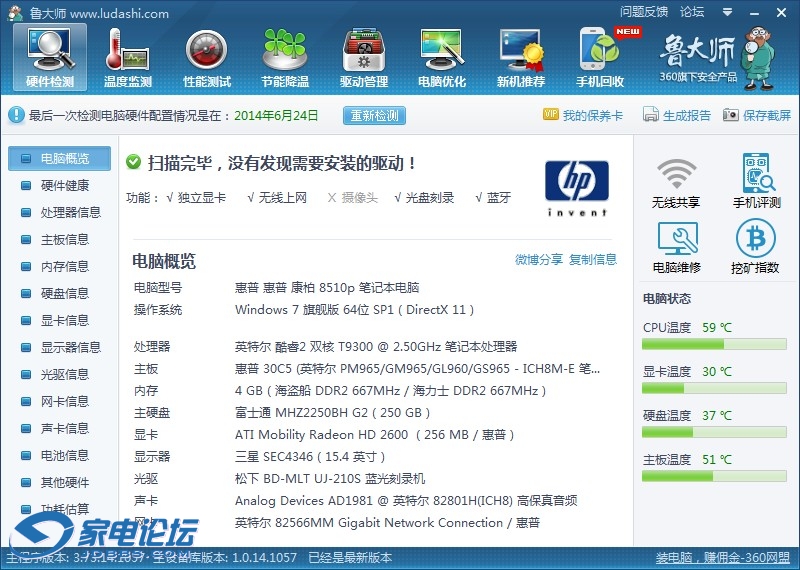This screenshot has height=570, width=800.
Task: Click the green scan-complete checkmark icon
Action: pos(134,162)
